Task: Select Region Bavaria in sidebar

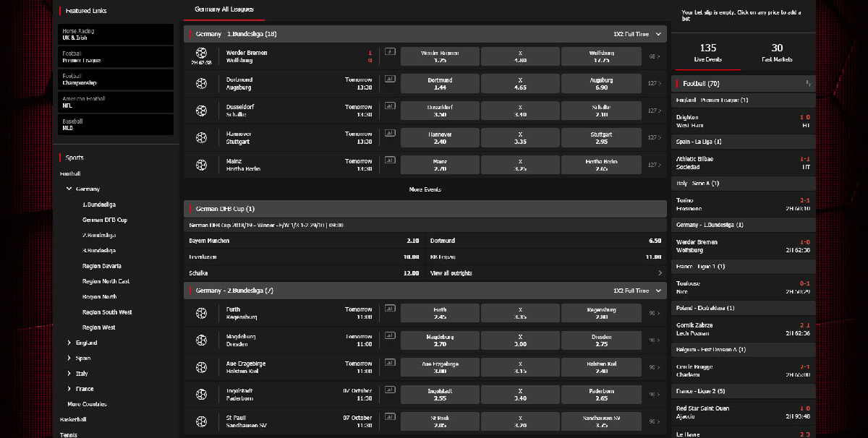Action: pyautogui.click(x=102, y=266)
